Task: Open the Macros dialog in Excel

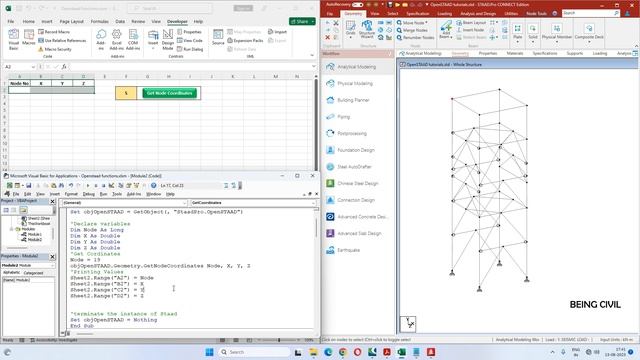Action: click(29, 37)
